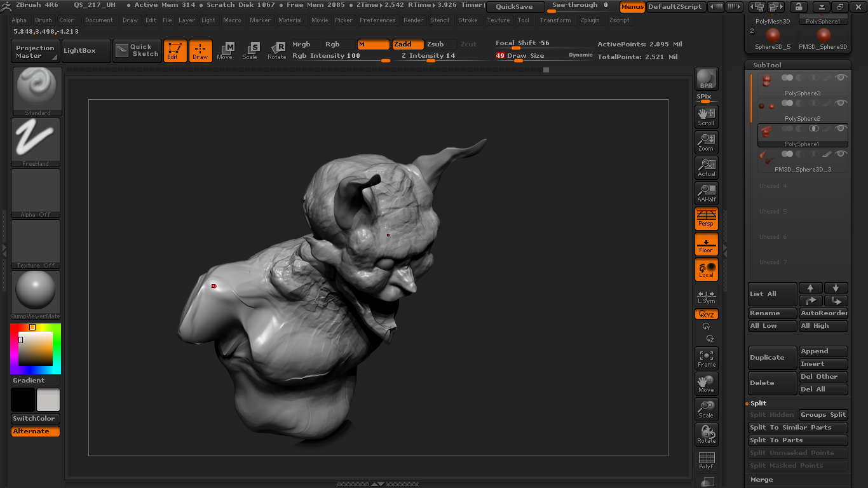Toggle Persp perspective view
868x488 pixels.
[x=706, y=218]
